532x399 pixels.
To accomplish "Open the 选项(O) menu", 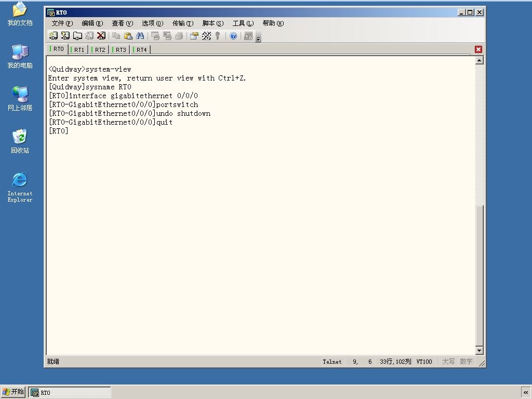I will pos(153,23).
